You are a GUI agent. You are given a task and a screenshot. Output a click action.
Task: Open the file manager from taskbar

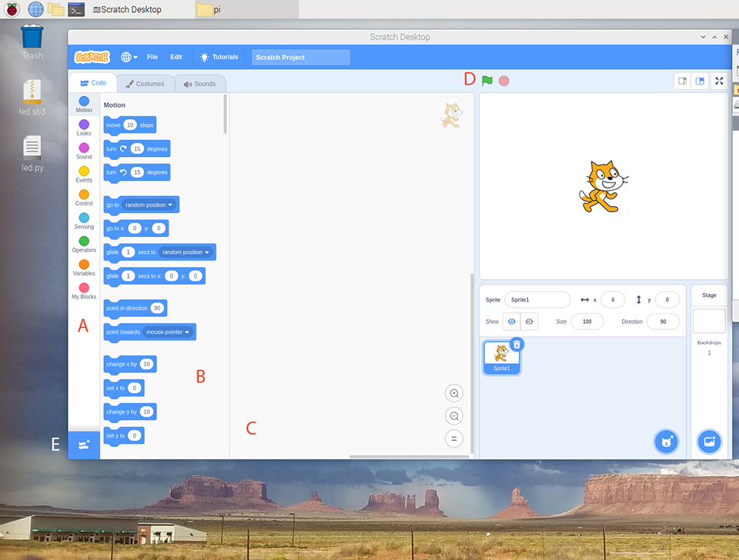pyautogui.click(x=55, y=9)
